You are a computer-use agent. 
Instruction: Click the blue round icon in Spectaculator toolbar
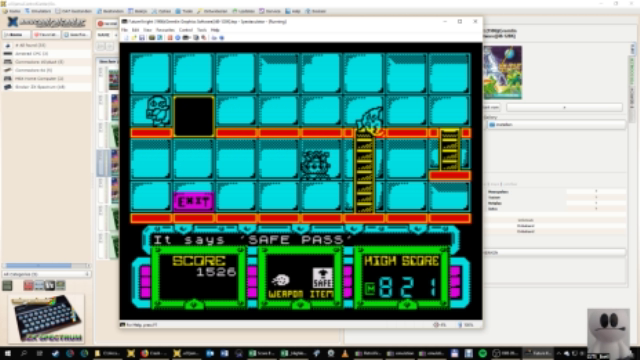178,38
